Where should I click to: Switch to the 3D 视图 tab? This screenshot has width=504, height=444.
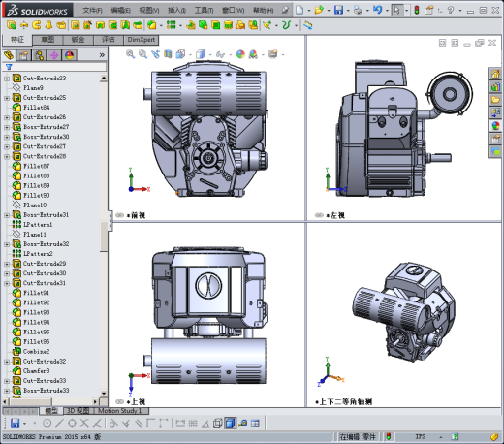tap(78, 411)
